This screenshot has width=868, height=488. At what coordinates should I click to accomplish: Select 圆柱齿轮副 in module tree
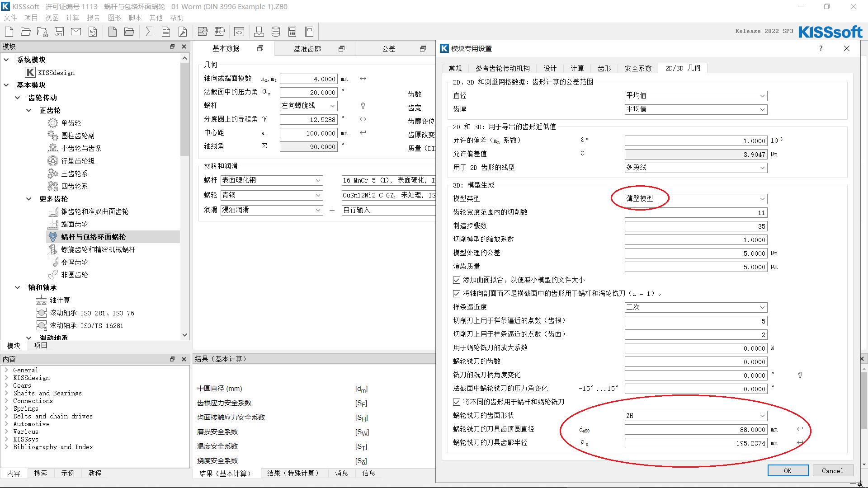click(x=78, y=136)
